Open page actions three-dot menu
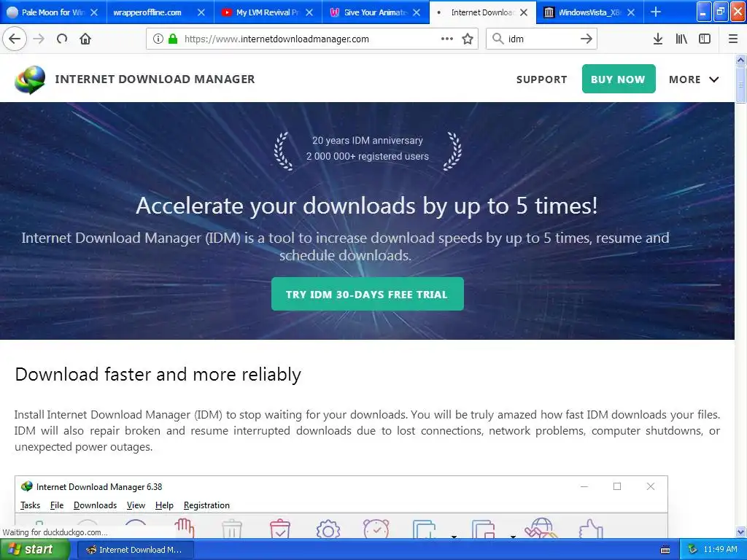 (x=447, y=39)
